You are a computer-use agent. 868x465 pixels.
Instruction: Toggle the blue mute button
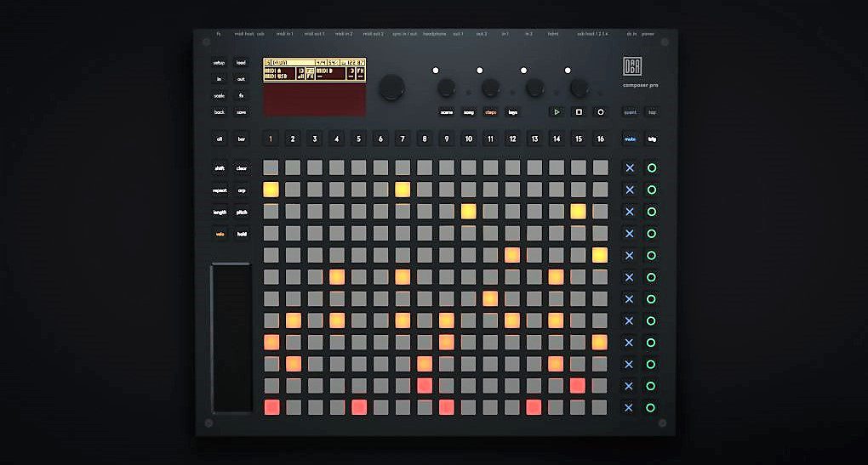pos(630,139)
